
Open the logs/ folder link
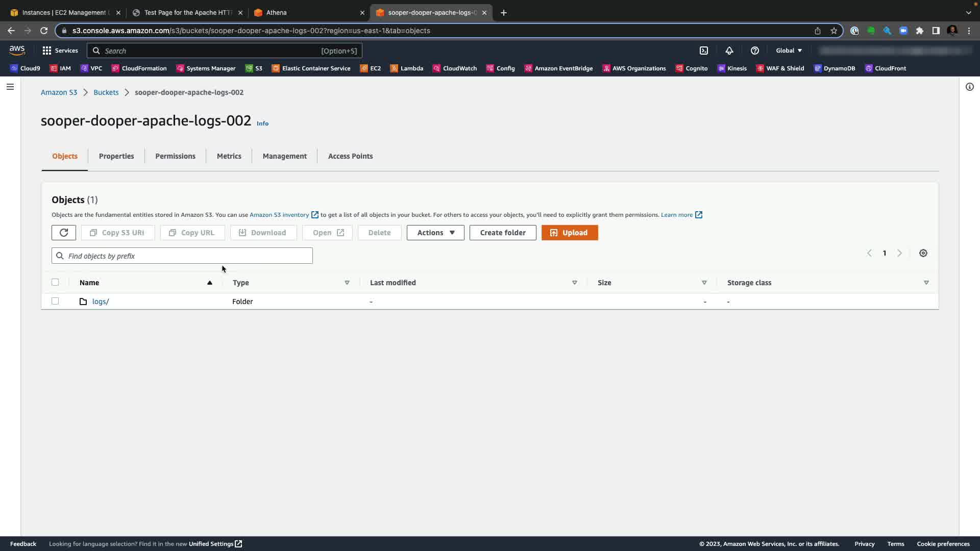tap(101, 302)
